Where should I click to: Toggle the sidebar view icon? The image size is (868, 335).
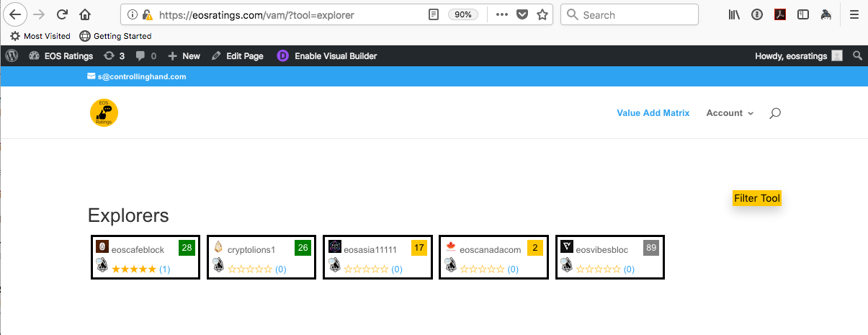pyautogui.click(x=803, y=14)
